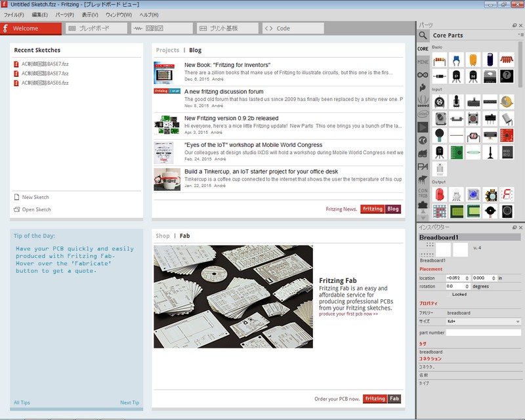Click the Fritzing Fab PCB photo
This screenshot has height=420, width=525.
pyautogui.click(x=234, y=297)
